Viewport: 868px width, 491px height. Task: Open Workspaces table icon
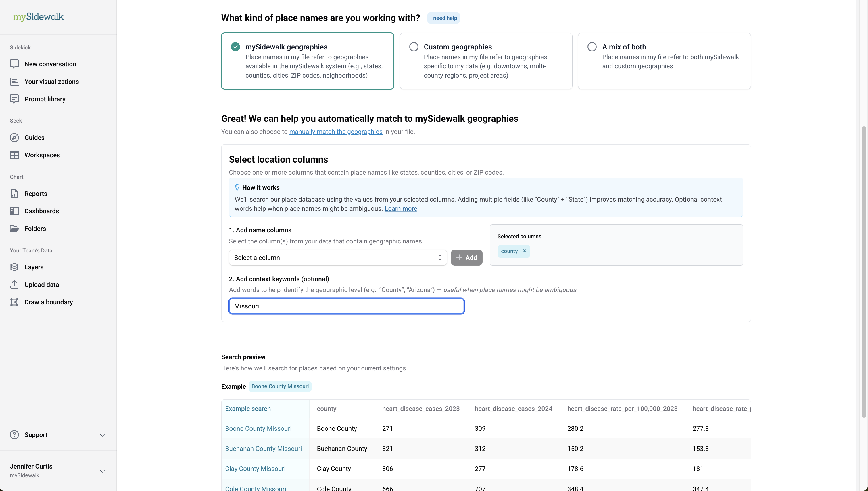(x=14, y=155)
